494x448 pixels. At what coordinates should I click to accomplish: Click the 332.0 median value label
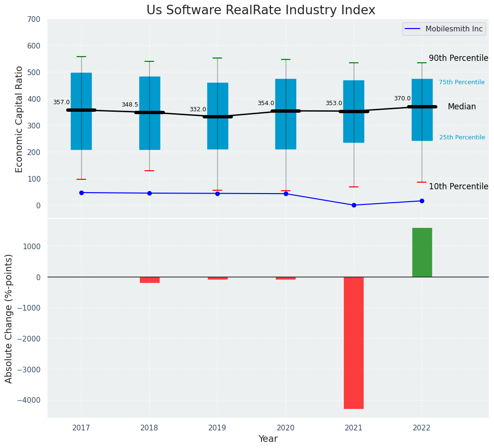(198, 109)
